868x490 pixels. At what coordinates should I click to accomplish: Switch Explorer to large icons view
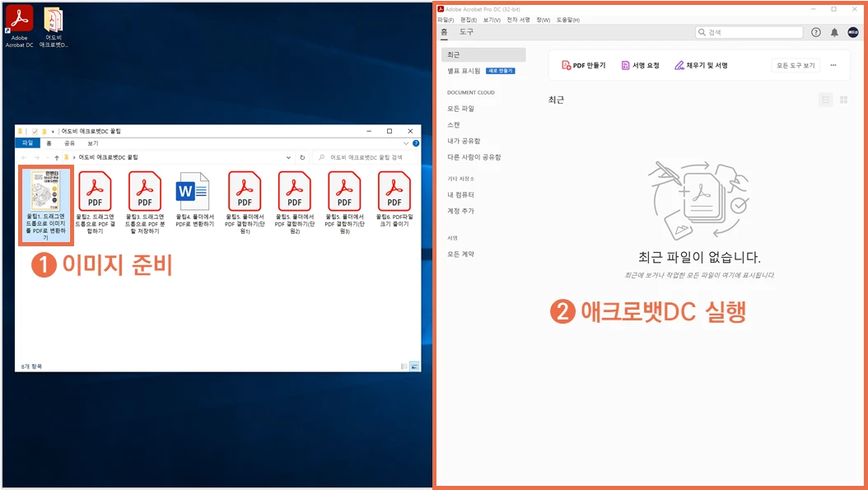point(414,366)
